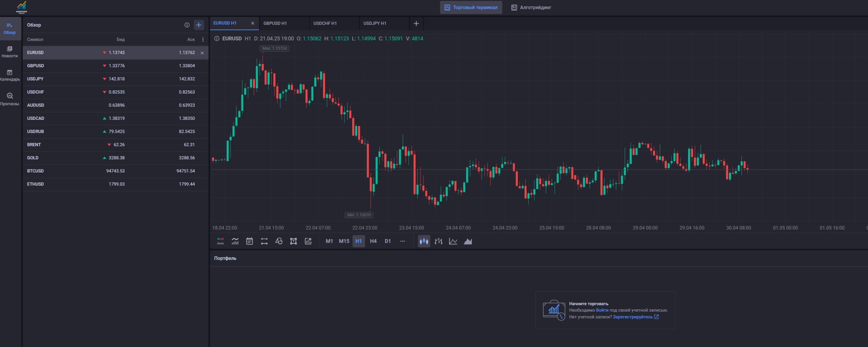Switch to the GBPUSD H1 chart tab
The height and width of the screenshot is (347, 868).
pos(275,23)
